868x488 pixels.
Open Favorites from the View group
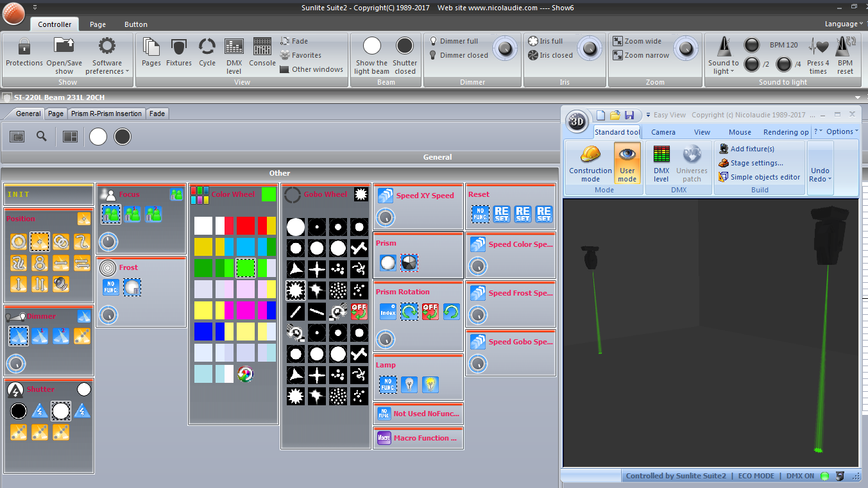coord(301,55)
